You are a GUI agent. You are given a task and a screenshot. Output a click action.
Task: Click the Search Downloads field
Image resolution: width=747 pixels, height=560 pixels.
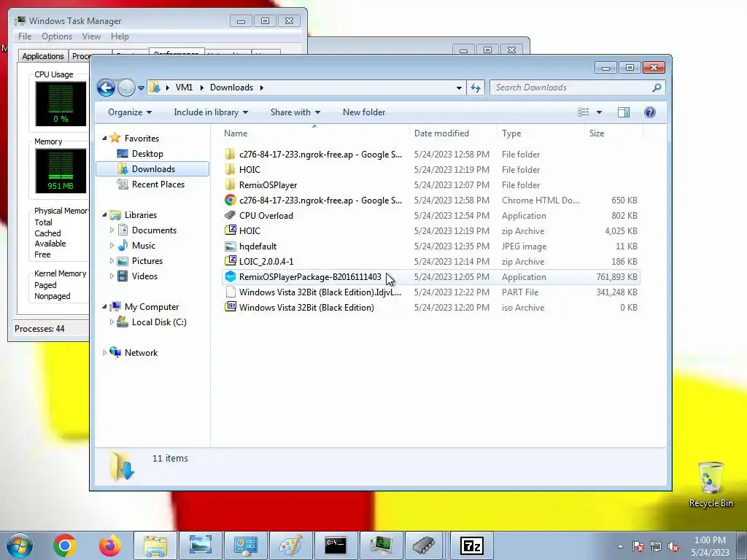coord(577,87)
